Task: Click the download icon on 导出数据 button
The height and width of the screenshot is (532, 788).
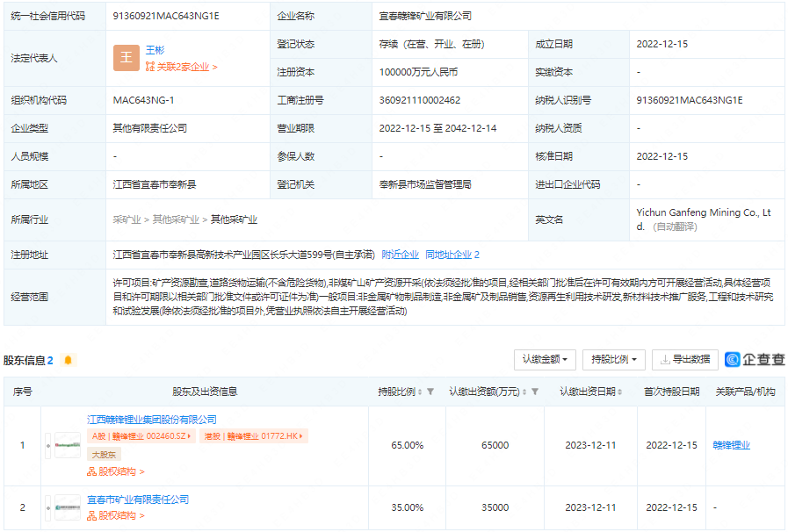Action: [663, 360]
